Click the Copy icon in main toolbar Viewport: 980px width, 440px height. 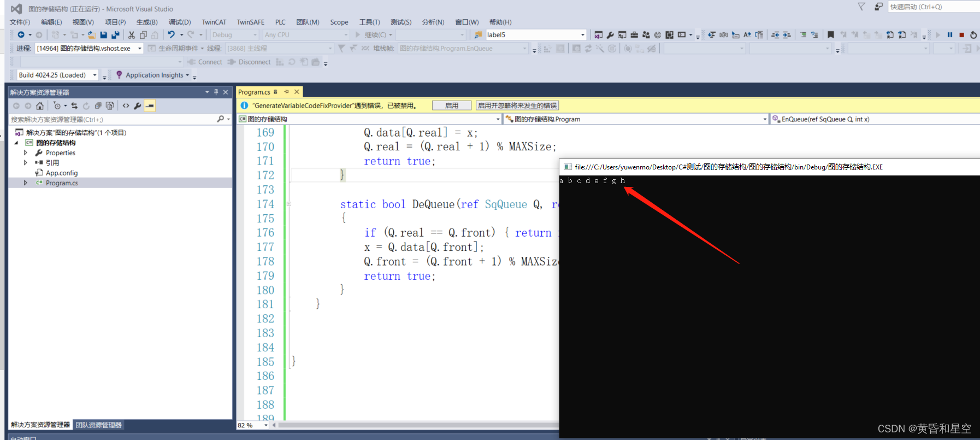click(x=143, y=34)
